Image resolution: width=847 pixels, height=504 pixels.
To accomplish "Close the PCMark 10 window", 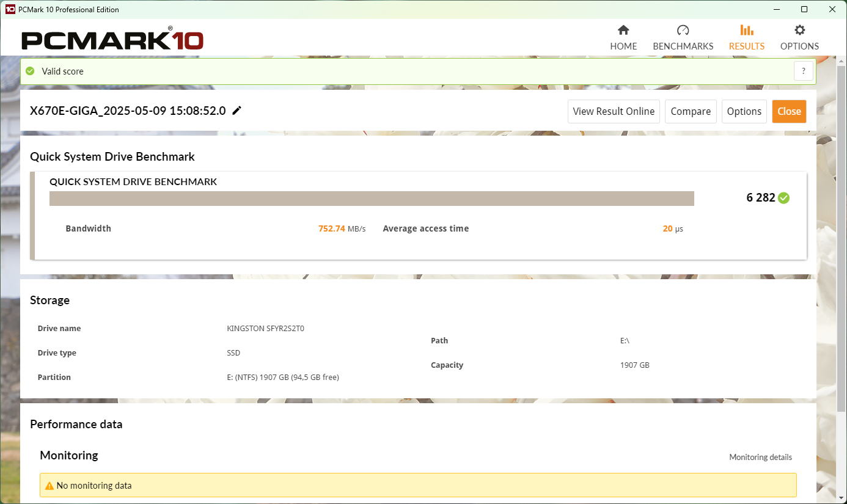I will (x=832, y=9).
